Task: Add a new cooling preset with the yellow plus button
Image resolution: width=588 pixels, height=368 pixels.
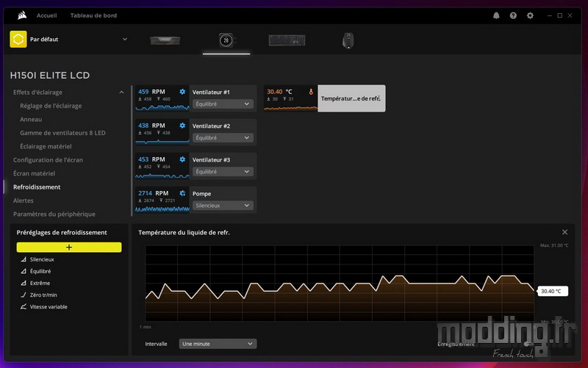Action: [69, 247]
